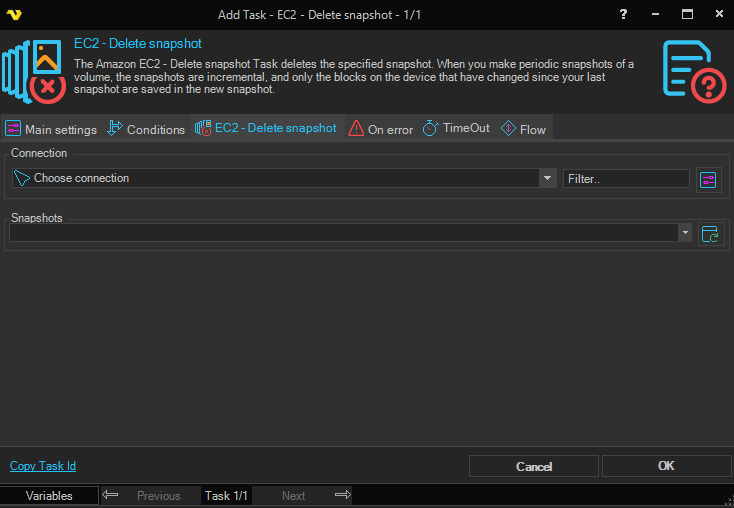Open connection settings icon beside Filter
This screenshot has width=734, height=508.
click(x=709, y=179)
